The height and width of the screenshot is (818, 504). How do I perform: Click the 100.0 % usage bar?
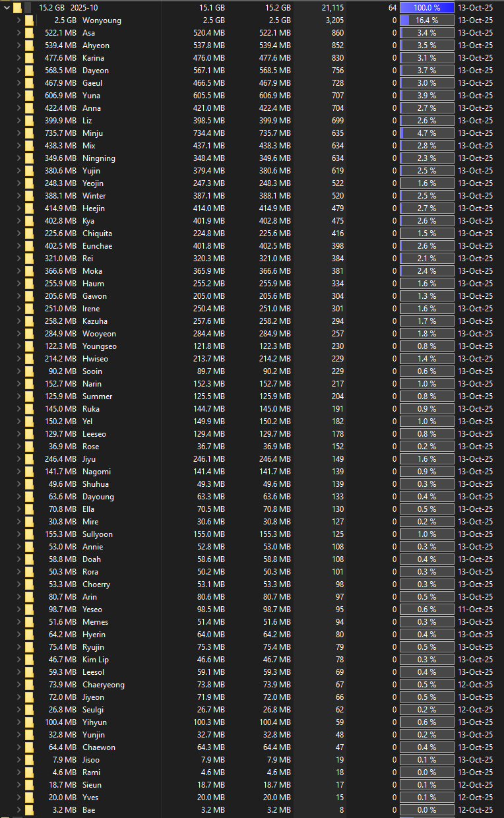tap(427, 8)
